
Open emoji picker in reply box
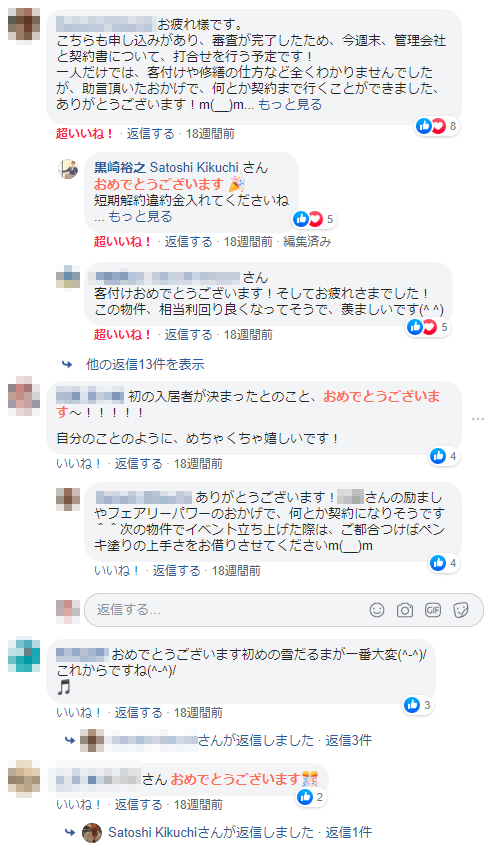(x=377, y=610)
